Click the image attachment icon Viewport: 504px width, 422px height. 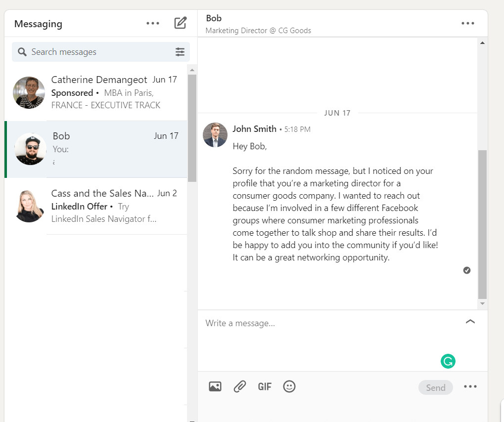click(x=215, y=386)
